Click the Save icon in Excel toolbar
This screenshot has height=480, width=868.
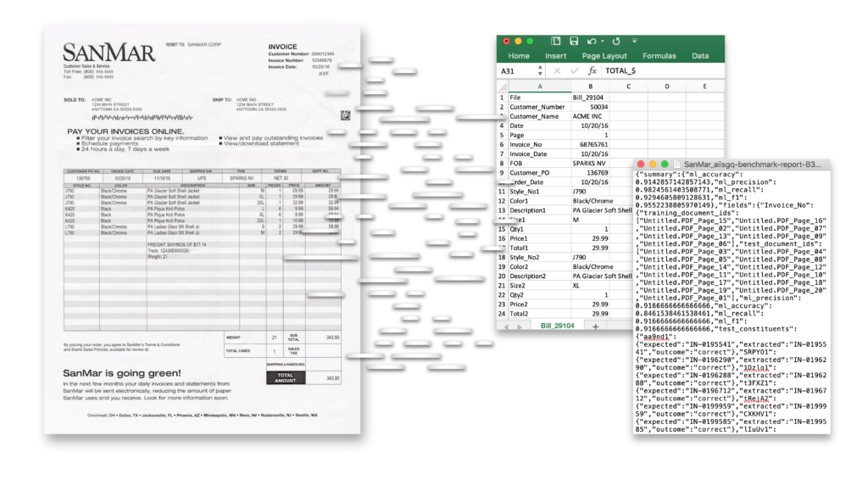[574, 41]
